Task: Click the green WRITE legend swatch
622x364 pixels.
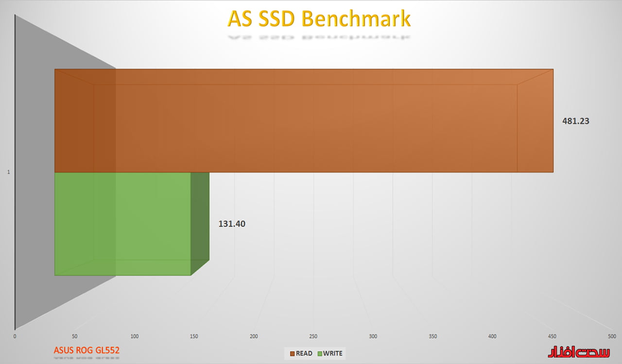Action: pos(320,353)
